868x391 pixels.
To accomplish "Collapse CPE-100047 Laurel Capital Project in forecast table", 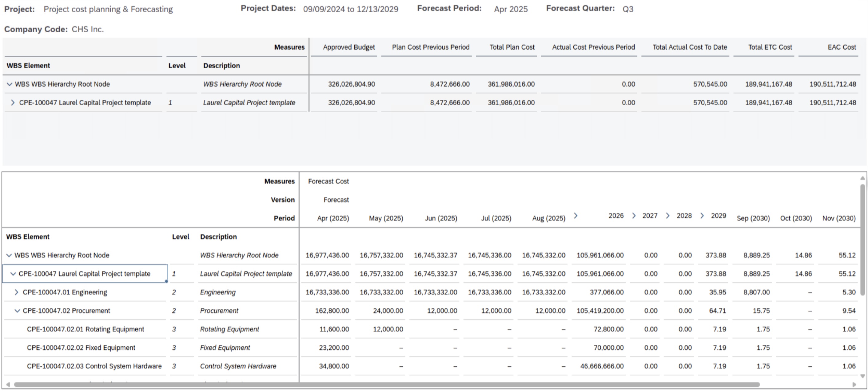I will pyautogui.click(x=13, y=274).
